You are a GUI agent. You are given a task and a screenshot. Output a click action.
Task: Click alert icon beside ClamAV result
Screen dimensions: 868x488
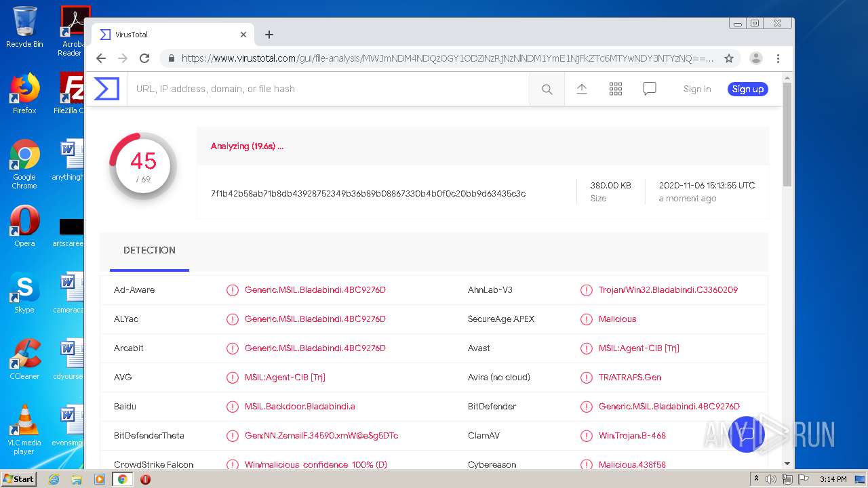pos(587,436)
